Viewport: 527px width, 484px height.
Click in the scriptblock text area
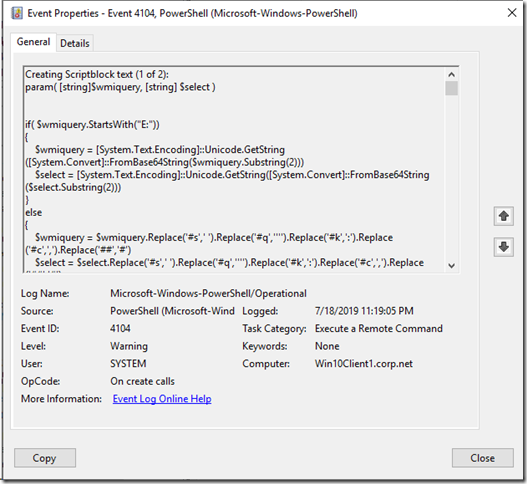[234, 170]
